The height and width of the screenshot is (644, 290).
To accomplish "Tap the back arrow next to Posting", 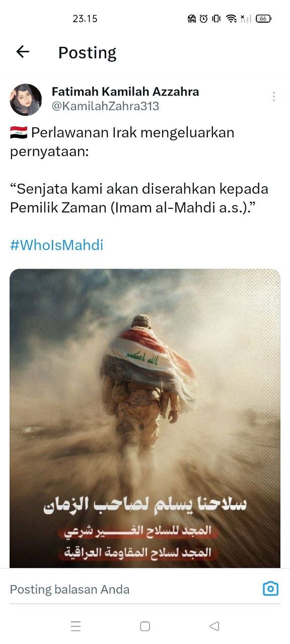I will click(x=23, y=51).
